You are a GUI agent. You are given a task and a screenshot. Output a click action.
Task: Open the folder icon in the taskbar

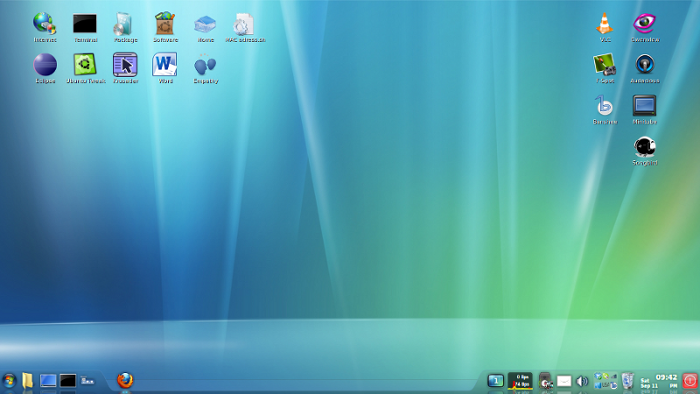point(27,381)
